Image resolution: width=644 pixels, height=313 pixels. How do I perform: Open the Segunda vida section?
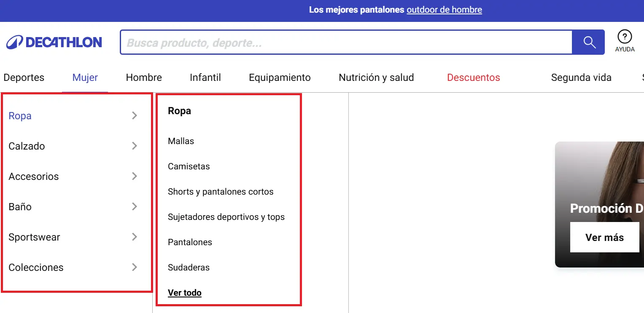(x=581, y=77)
